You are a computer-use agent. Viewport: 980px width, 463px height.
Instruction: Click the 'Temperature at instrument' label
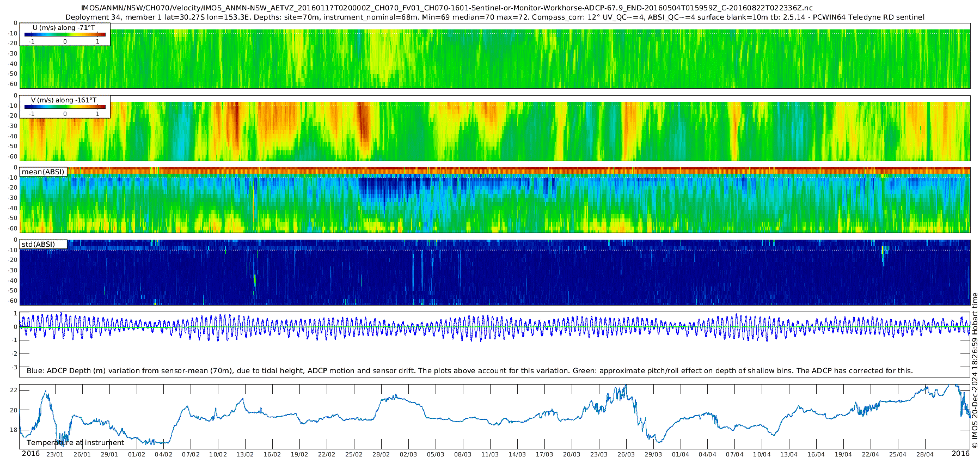[75, 443]
